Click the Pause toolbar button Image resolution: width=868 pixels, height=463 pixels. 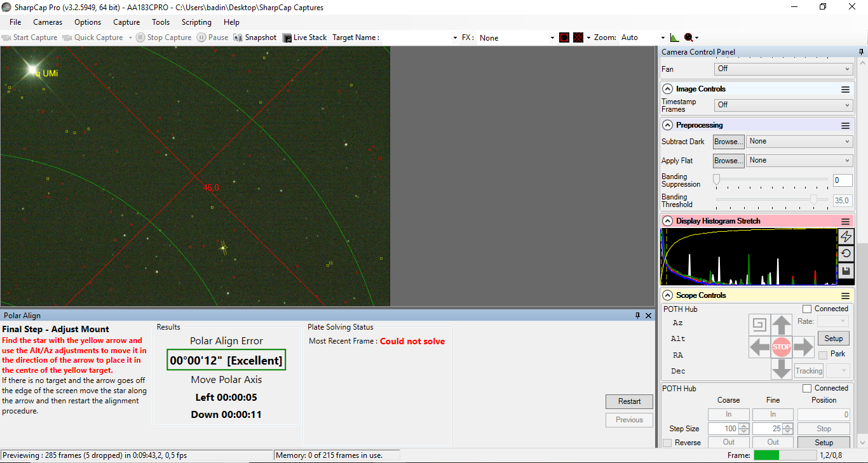pyautogui.click(x=212, y=37)
